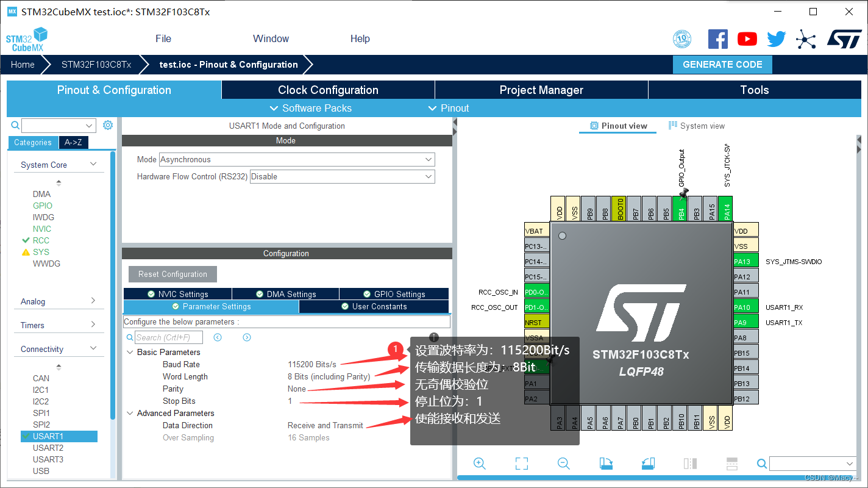Open Hardware Flow Control dropdown
Viewport: 868px width, 488px height.
tap(343, 176)
